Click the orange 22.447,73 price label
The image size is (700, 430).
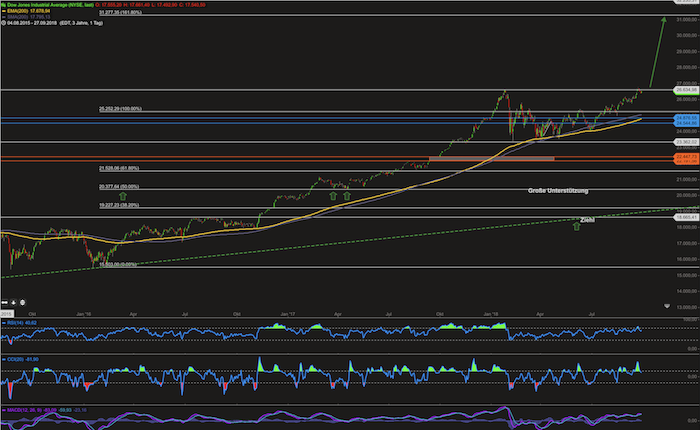[686, 157]
